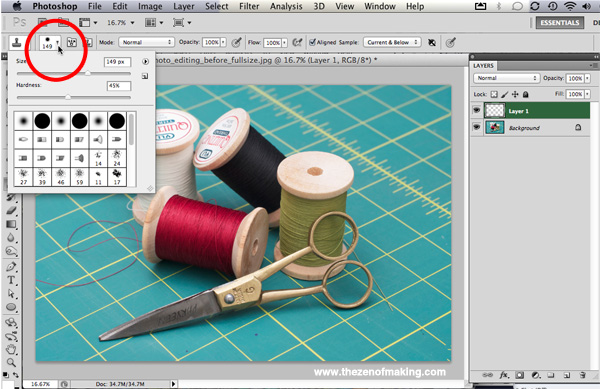This screenshot has width=600, height=389.
Task: Click the options bar Opacity 100% field
Action: click(x=211, y=42)
